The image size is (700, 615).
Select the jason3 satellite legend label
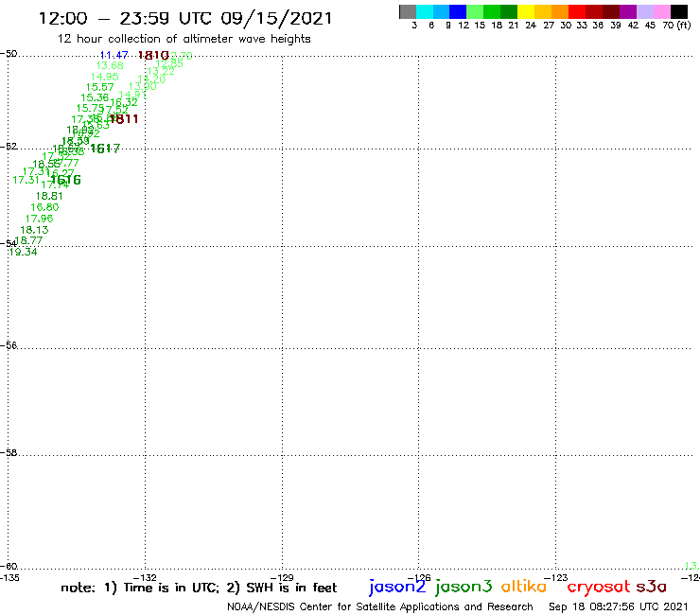pyautogui.click(x=464, y=587)
